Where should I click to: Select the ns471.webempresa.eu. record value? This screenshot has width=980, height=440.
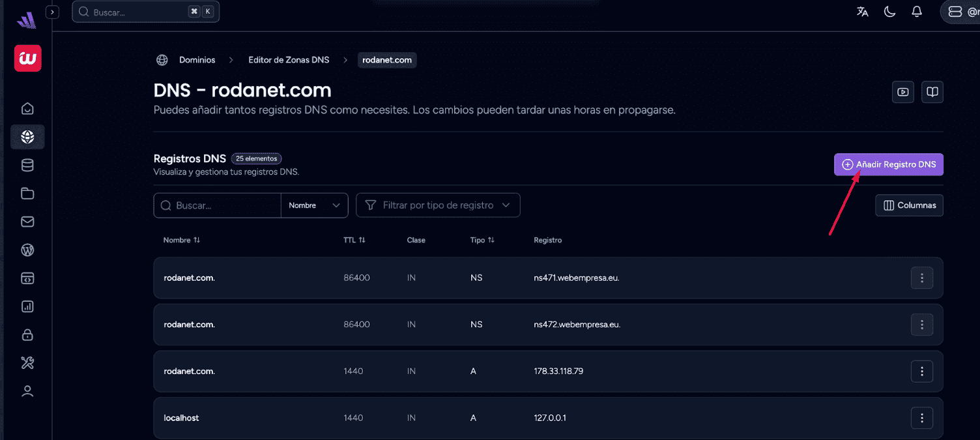[576, 278]
